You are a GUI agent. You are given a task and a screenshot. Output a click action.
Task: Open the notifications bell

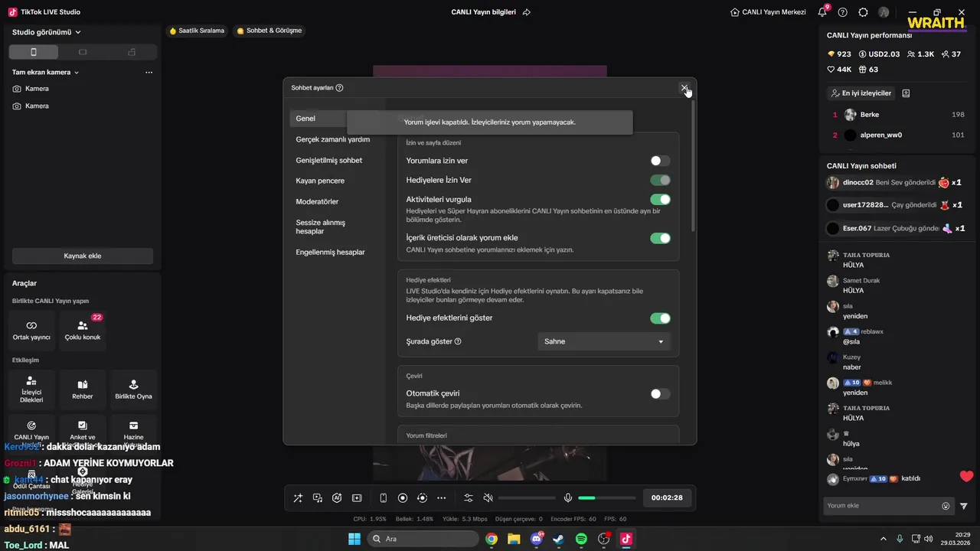[822, 12]
